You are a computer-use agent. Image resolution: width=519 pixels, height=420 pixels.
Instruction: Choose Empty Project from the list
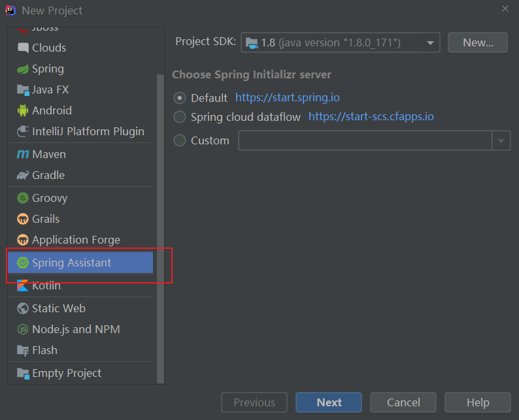click(x=67, y=373)
